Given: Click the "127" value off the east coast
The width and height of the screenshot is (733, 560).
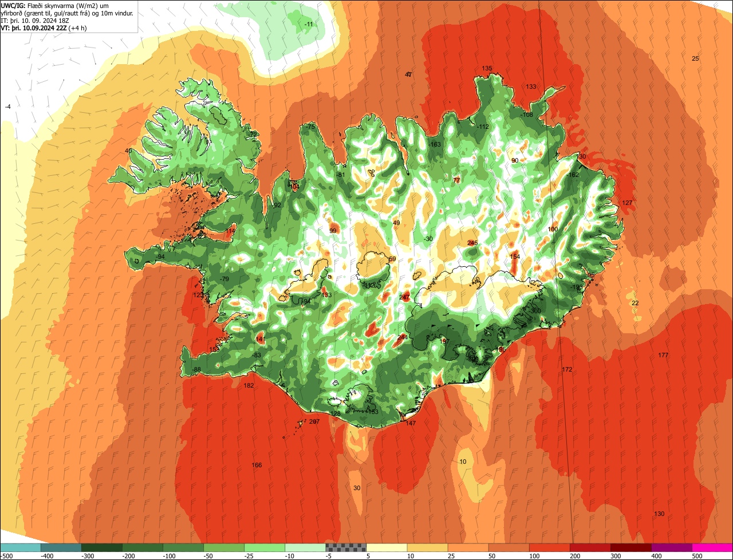Looking at the screenshot, I should tap(627, 203).
